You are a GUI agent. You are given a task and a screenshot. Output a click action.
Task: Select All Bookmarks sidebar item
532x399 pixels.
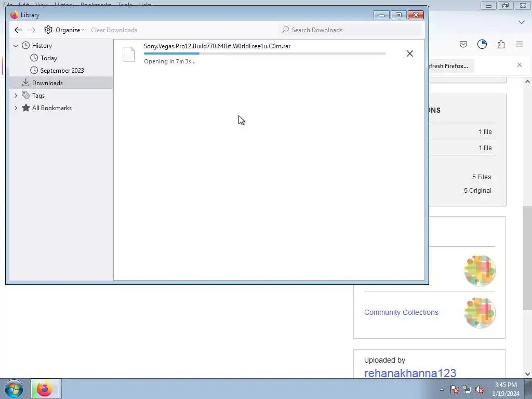52,108
